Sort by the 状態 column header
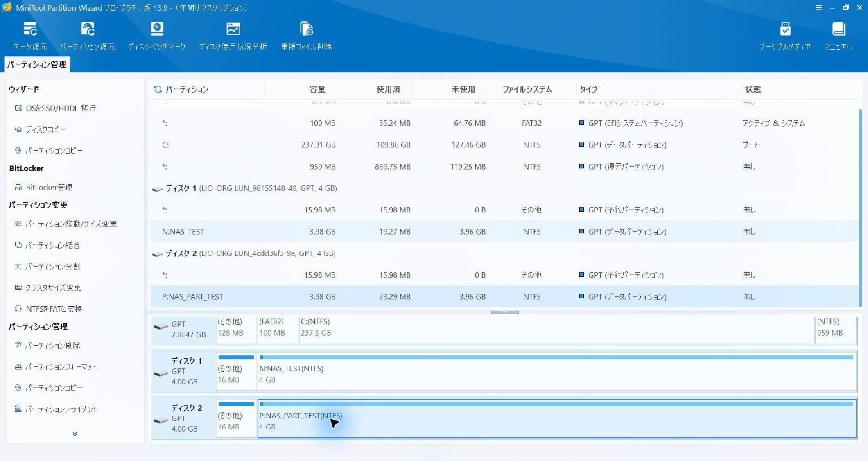The image size is (868, 461). click(x=753, y=89)
